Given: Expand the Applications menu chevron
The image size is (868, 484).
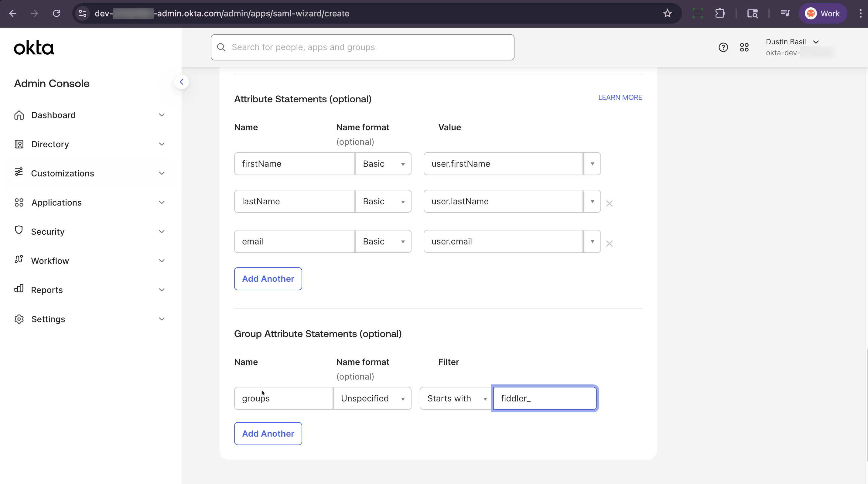Looking at the screenshot, I should coord(162,203).
